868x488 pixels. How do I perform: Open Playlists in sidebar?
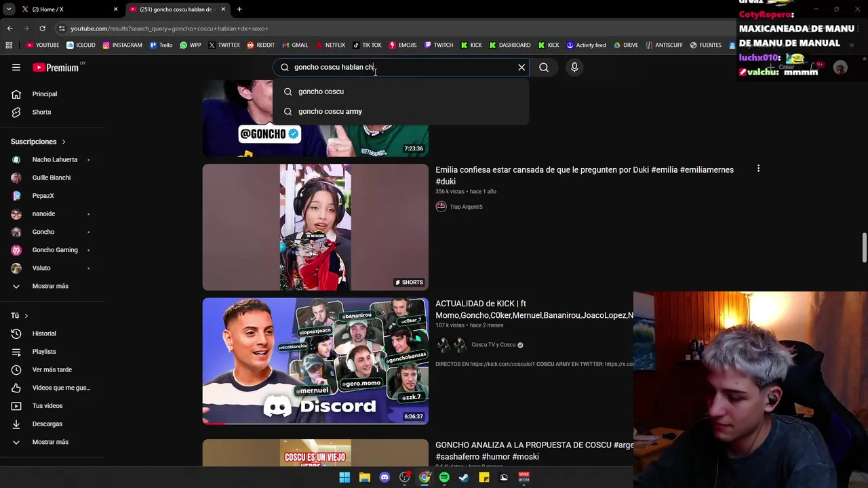pos(44,352)
